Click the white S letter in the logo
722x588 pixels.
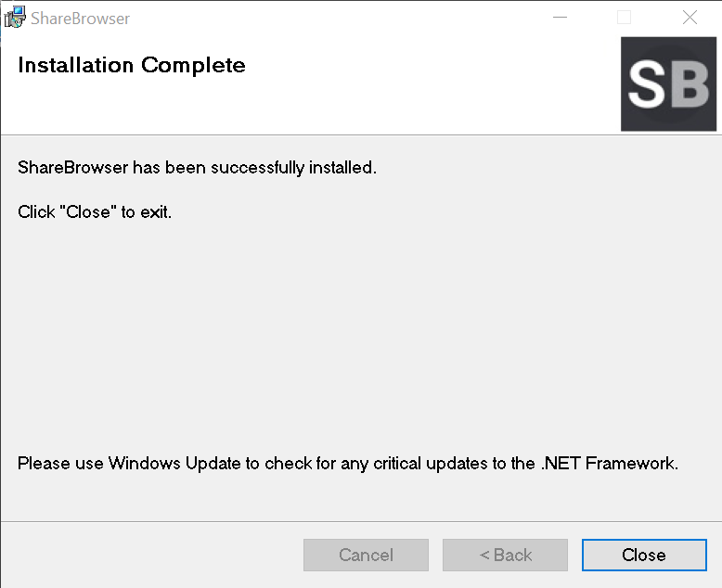click(x=647, y=84)
